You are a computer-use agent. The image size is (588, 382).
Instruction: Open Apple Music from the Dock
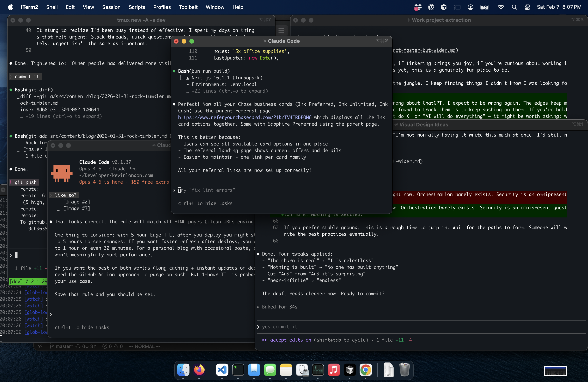pos(333,370)
